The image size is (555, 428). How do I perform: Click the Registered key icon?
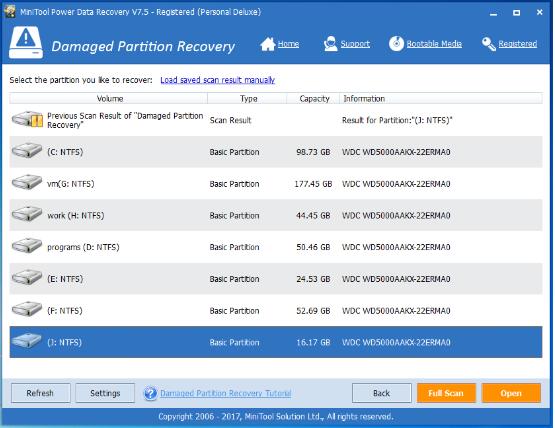click(x=488, y=44)
